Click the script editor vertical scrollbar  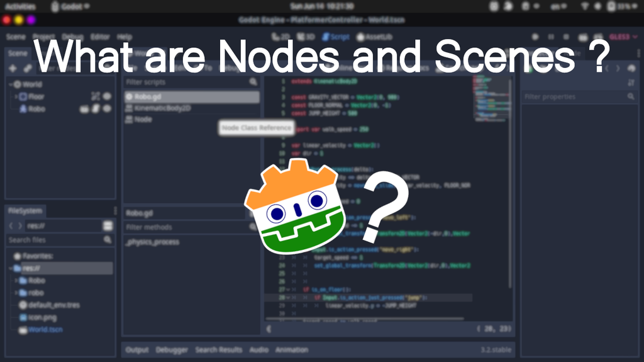pos(511,183)
